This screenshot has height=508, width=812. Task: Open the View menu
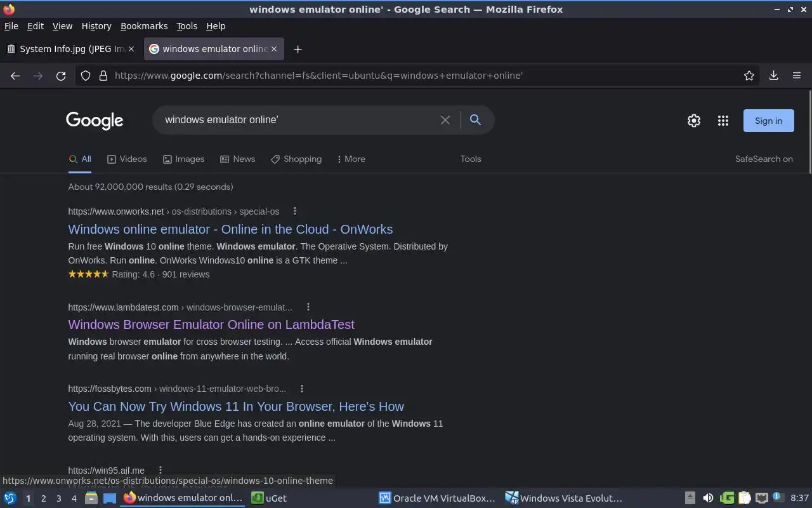click(62, 26)
